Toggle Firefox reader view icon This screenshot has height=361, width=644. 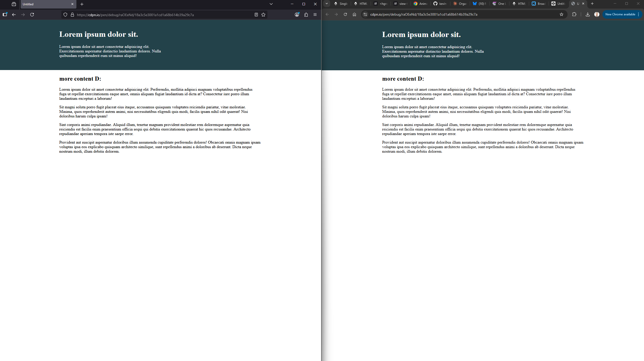pos(256,15)
